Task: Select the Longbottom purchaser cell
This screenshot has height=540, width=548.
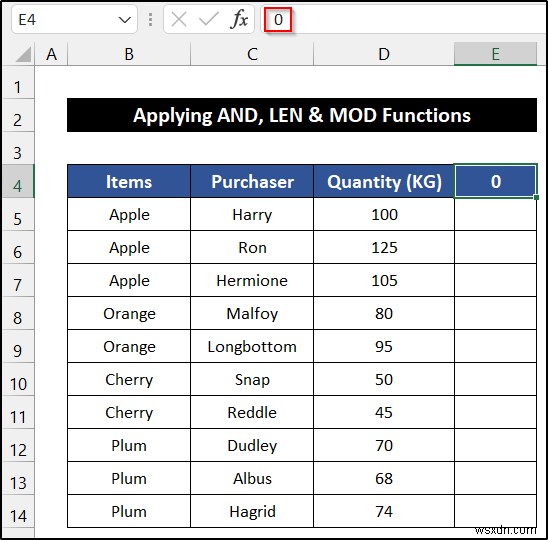Action: click(252, 346)
